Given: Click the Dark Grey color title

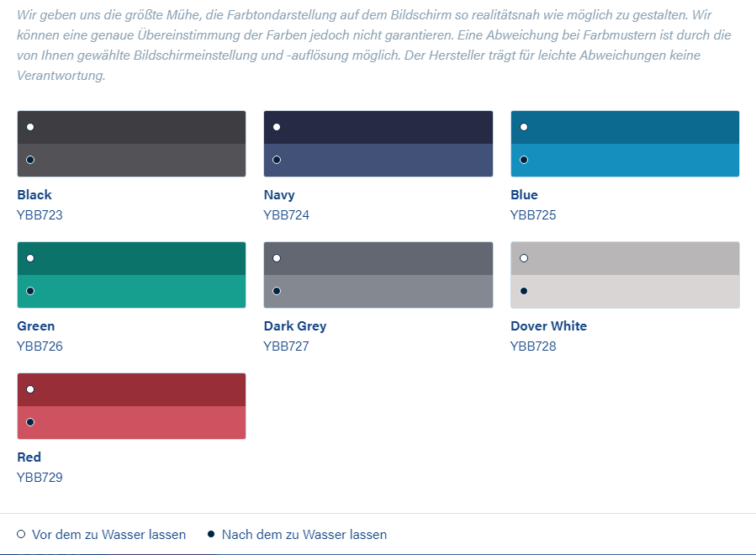Looking at the screenshot, I should click(294, 326).
